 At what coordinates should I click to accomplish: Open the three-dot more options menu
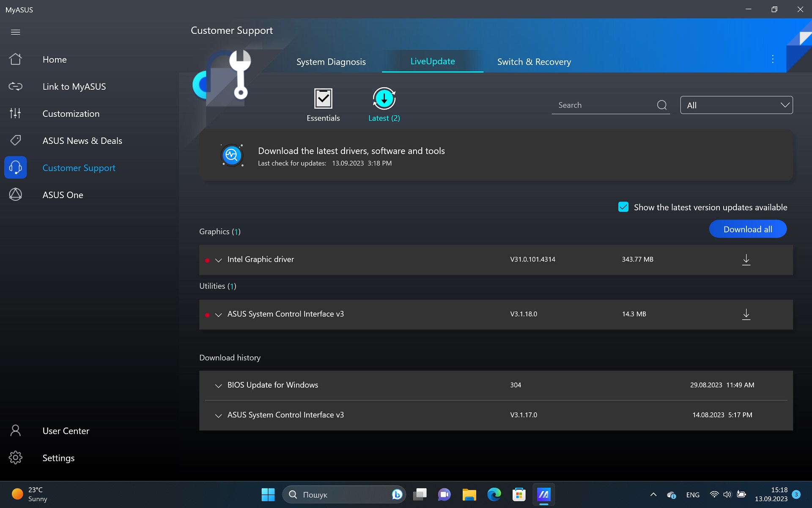tap(773, 59)
